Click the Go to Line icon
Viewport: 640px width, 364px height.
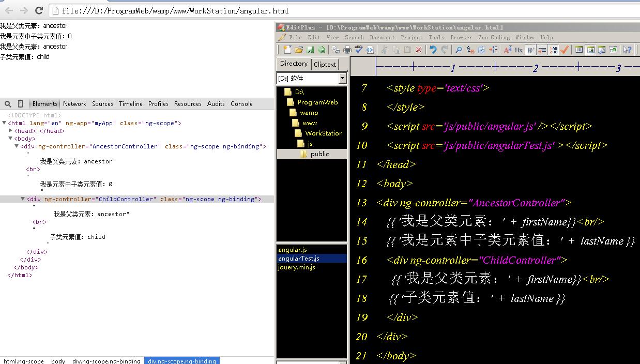coord(493,50)
